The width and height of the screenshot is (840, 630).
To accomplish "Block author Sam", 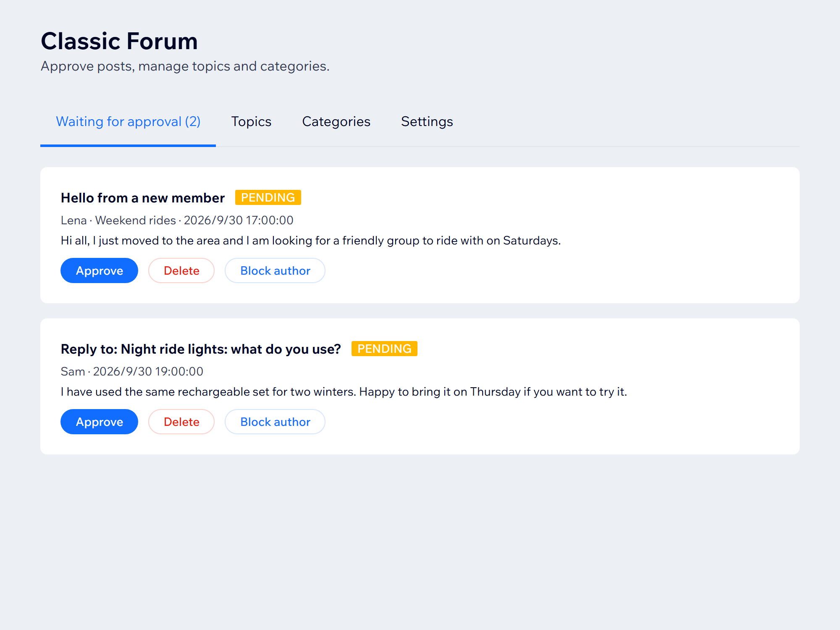I will 275,422.
